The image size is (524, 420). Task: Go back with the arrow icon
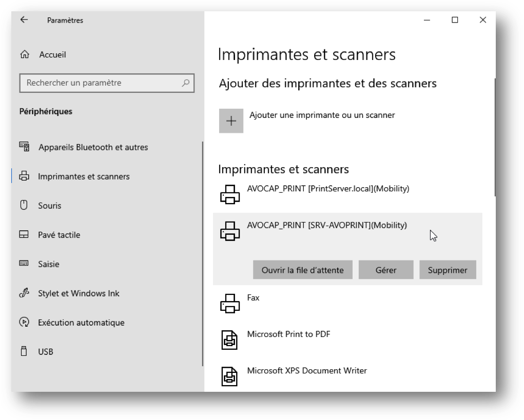pyautogui.click(x=24, y=19)
